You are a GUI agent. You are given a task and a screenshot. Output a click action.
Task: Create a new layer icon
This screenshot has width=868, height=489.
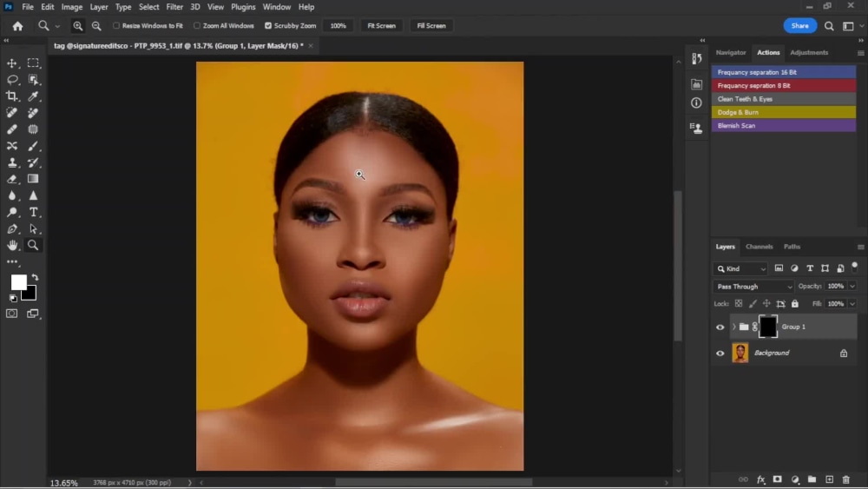click(x=829, y=479)
